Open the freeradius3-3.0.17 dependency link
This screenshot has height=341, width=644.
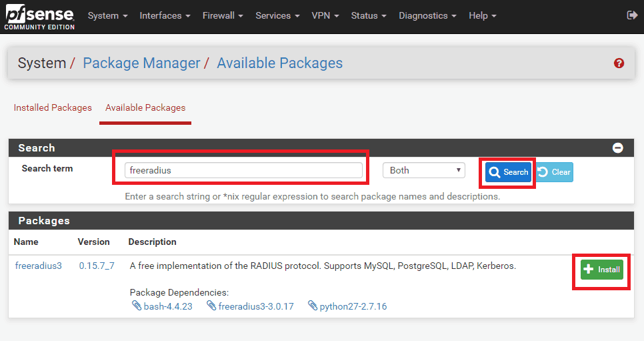(255, 306)
